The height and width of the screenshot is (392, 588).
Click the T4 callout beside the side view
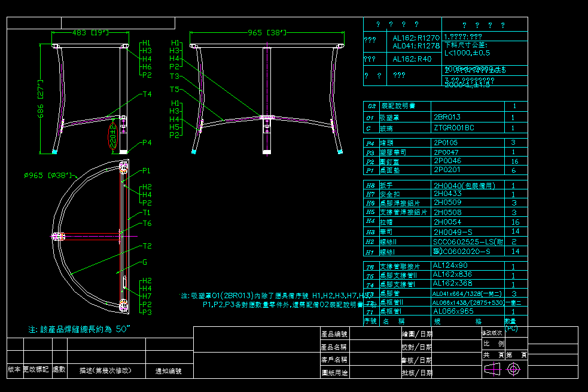click(x=147, y=94)
